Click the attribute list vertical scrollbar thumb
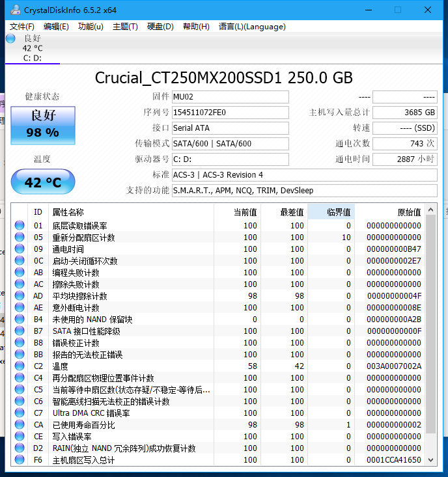Screen dimensions: 448x477 [430, 324]
